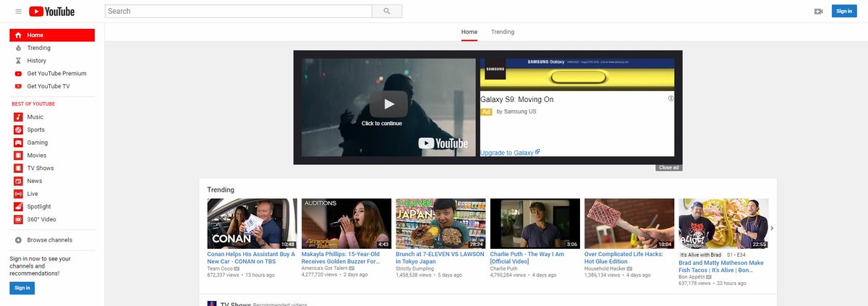Open the Brunch at 7-ELEVEN VS LAWSON title
Screen dimensions: 868x306
(x=439, y=258)
